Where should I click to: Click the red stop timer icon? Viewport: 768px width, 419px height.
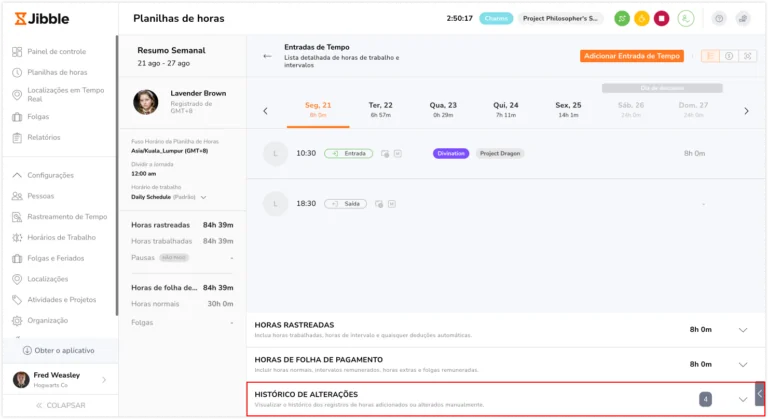point(661,19)
